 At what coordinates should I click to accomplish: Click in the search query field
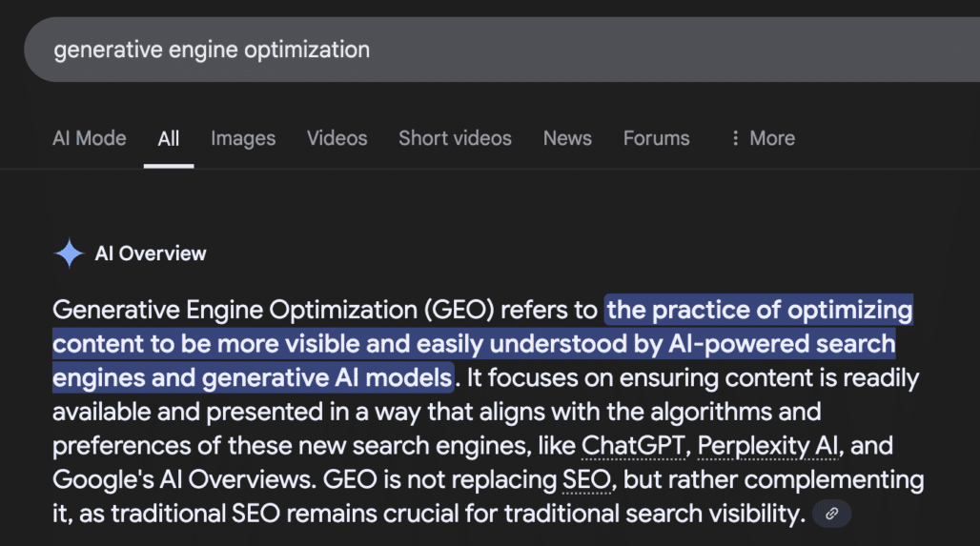pyautogui.click(x=477, y=50)
